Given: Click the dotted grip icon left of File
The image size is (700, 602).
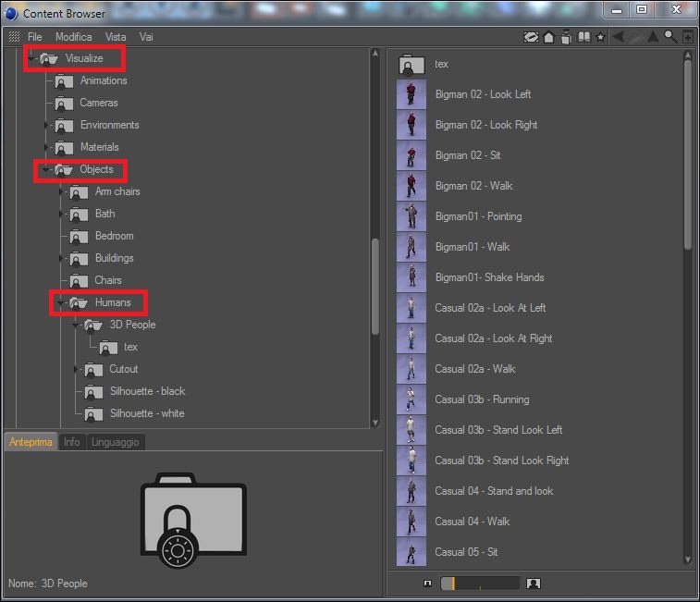Looking at the screenshot, I should coord(14,37).
